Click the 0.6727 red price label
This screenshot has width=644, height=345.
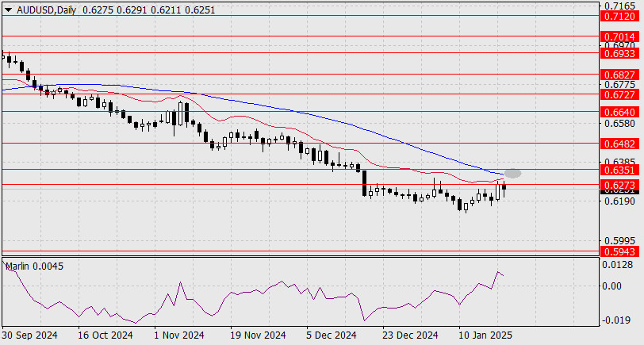coord(619,95)
